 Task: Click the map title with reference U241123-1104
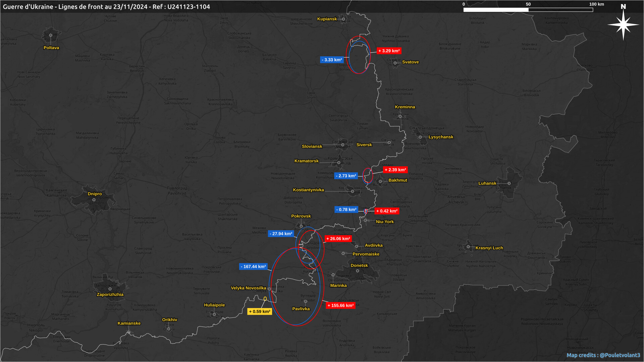coord(106,7)
